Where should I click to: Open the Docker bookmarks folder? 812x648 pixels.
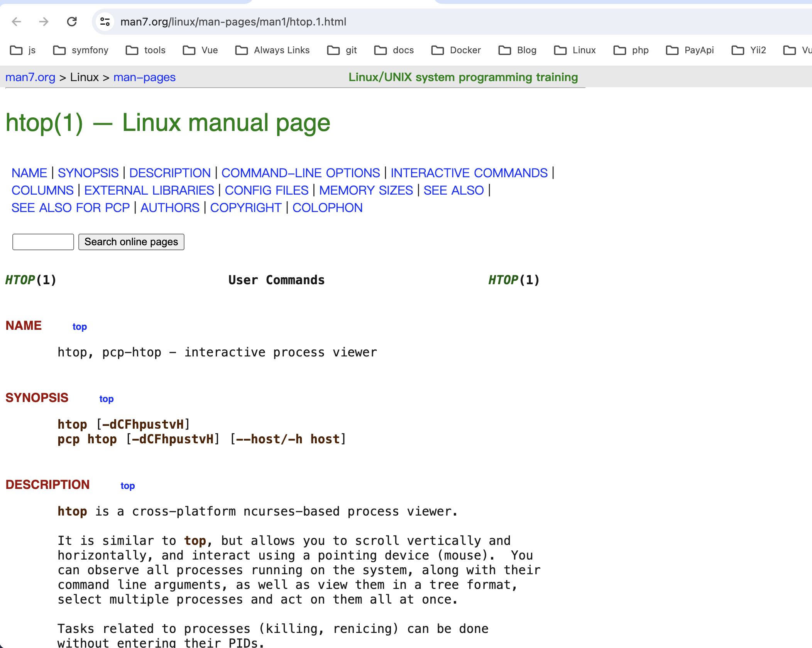456,50
